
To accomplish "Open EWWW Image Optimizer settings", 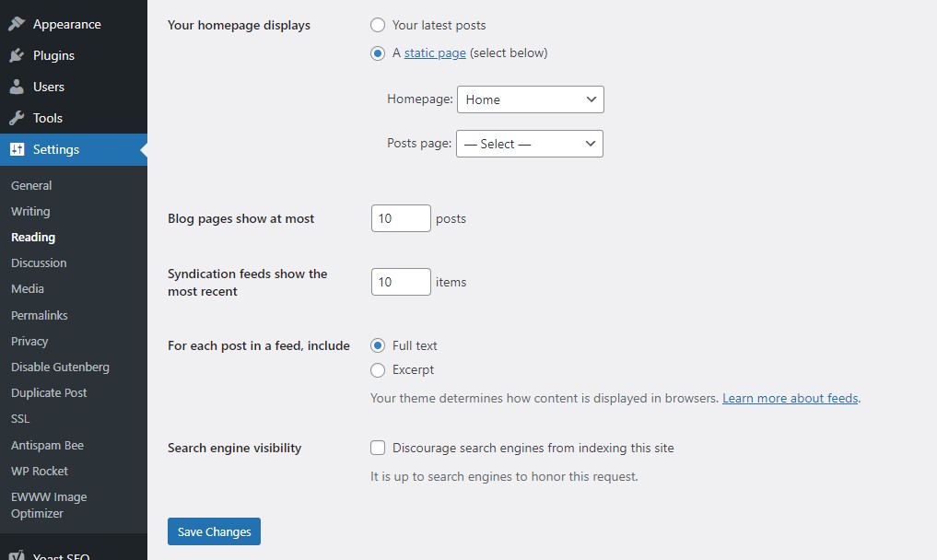I will tap(49, 505).
